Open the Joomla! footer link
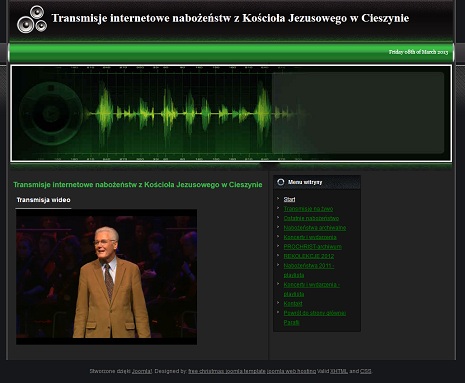This screenshot has width=465, height=383. pyautogui.click(x=142, y=371)
